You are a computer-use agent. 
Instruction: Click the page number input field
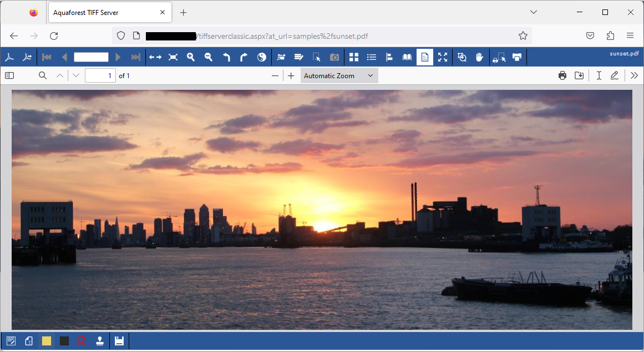pos(100,75)
